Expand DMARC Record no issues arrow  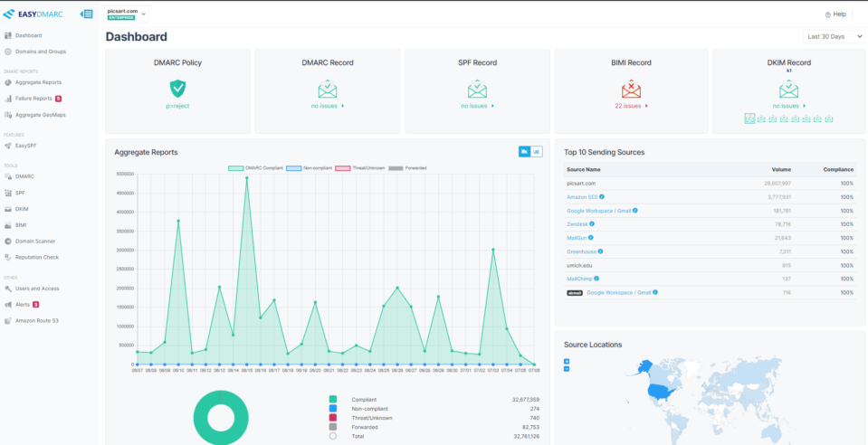[x=343, y=106]
